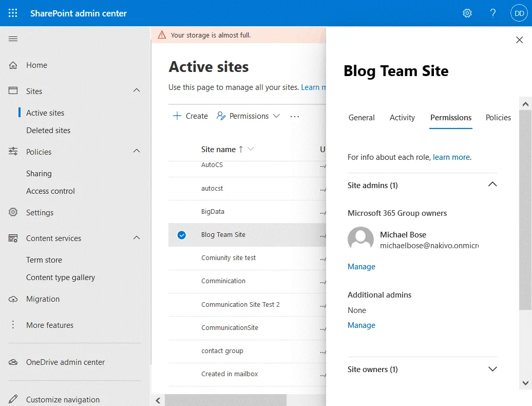Switch to the Activity tab

(x=402, y=118)
